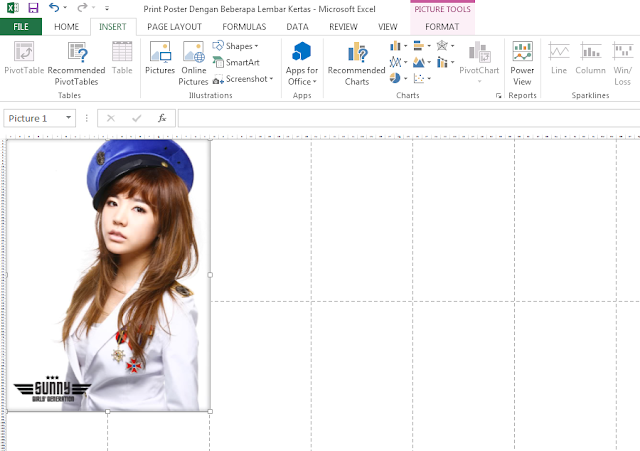Select the INSERT ribbon tab
Viewport: 640px width, 451px height.
pyautogui.click(x=113, y=27)
